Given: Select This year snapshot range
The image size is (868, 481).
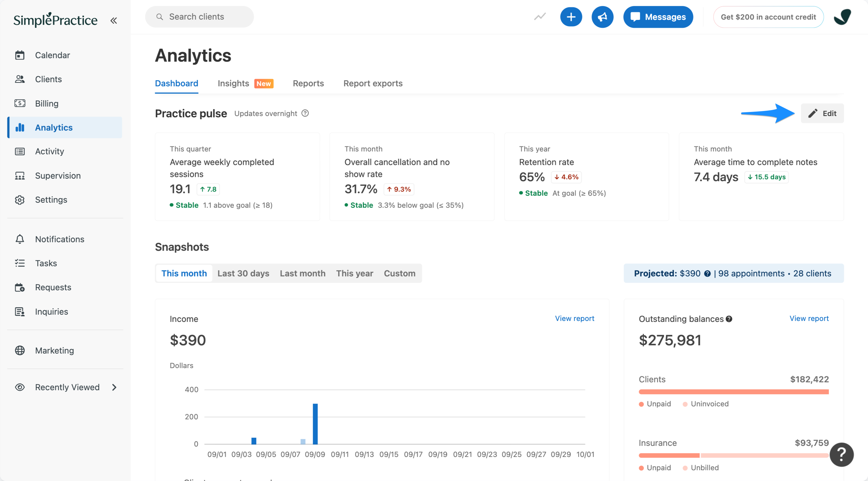Looking at the screenshot, I should tap(355, 273).
